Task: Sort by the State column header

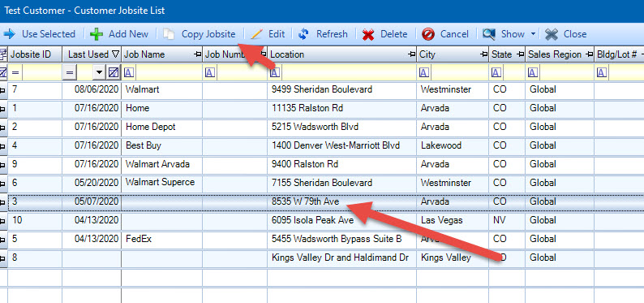Action: tap(507, 54)
